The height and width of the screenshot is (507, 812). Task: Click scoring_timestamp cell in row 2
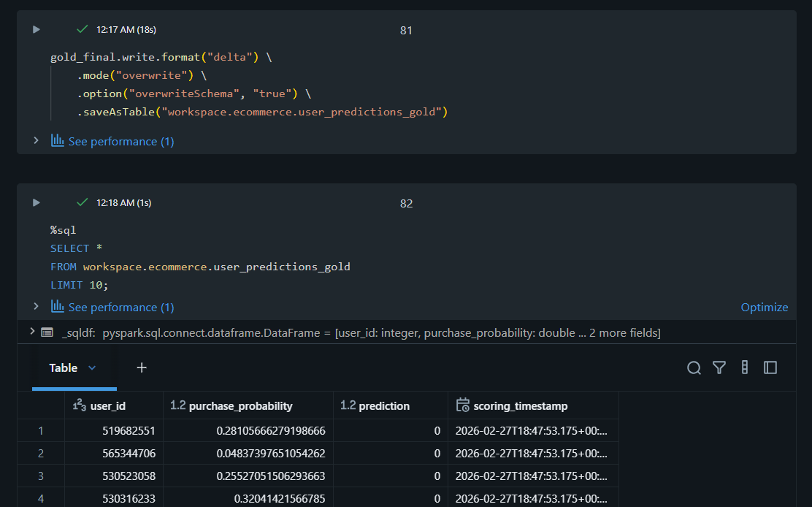[x=533, y=454]
